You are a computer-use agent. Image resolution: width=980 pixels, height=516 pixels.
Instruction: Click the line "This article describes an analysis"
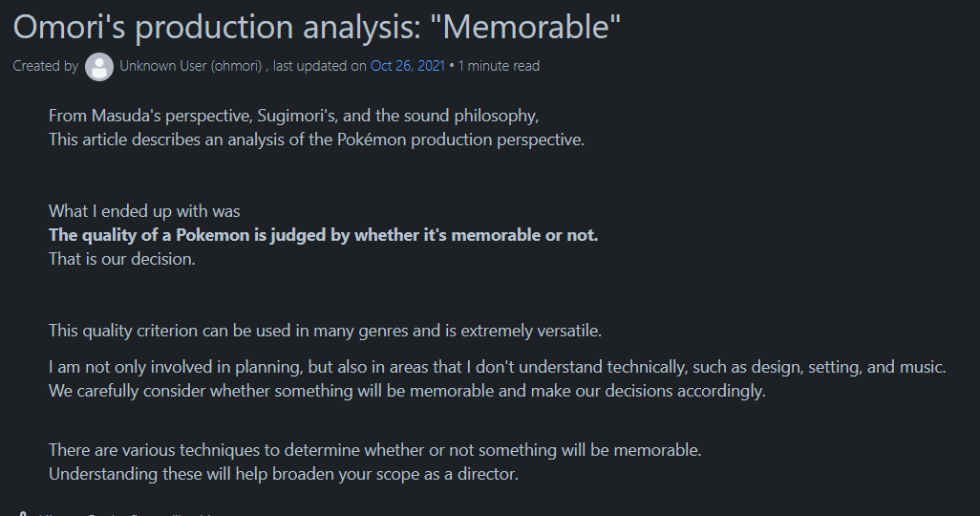coord(316,140)
